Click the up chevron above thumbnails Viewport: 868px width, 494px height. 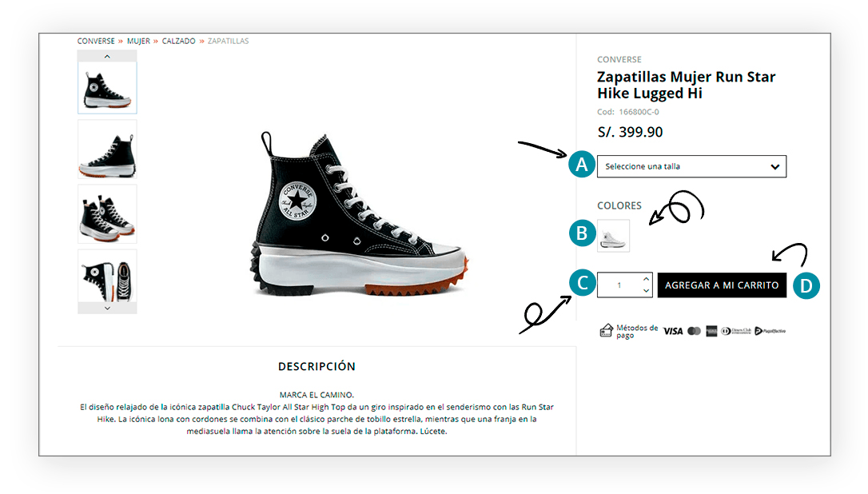107,57
